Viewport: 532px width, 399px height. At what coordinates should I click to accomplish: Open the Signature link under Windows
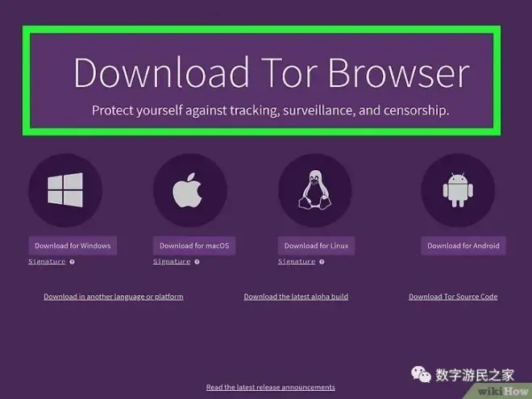pos(47,262)
